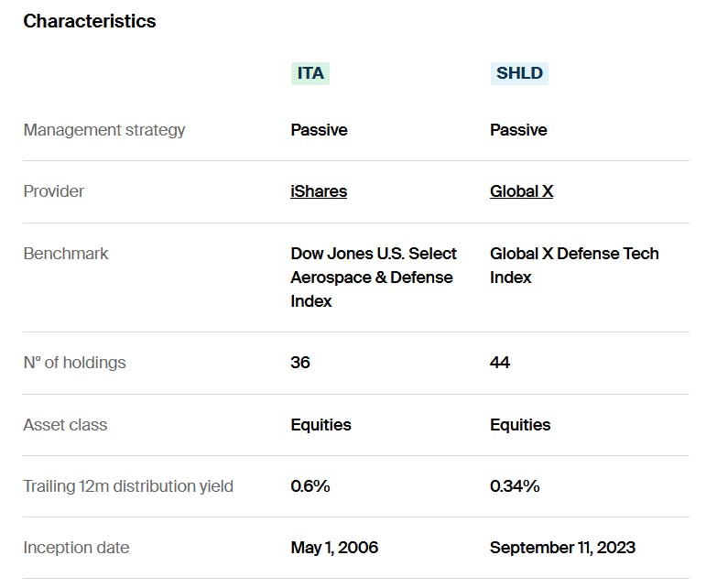Image resolution: width=706 pixels, height=588 pixels.
Task: Click the N° of holdings label
Action: pos(75,363)
